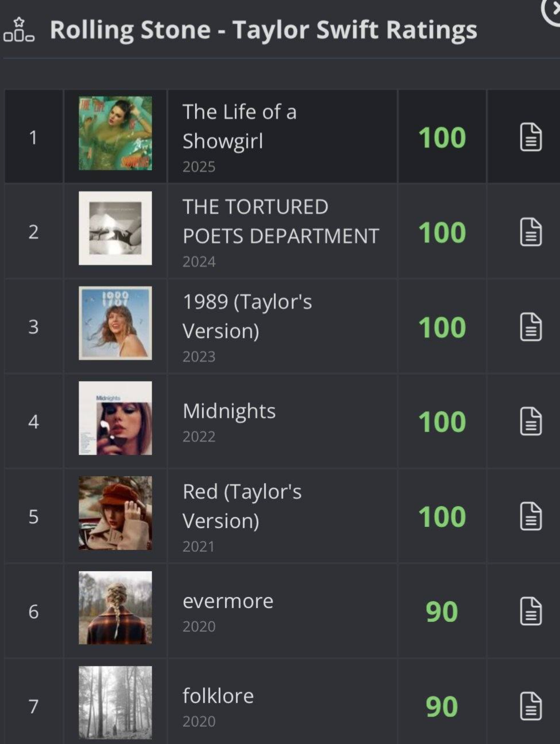Image resolution: width=560 pixels, height=744 pixels.
Task: Open the Midnights album cover thumbnail
Action: [115, 418]
